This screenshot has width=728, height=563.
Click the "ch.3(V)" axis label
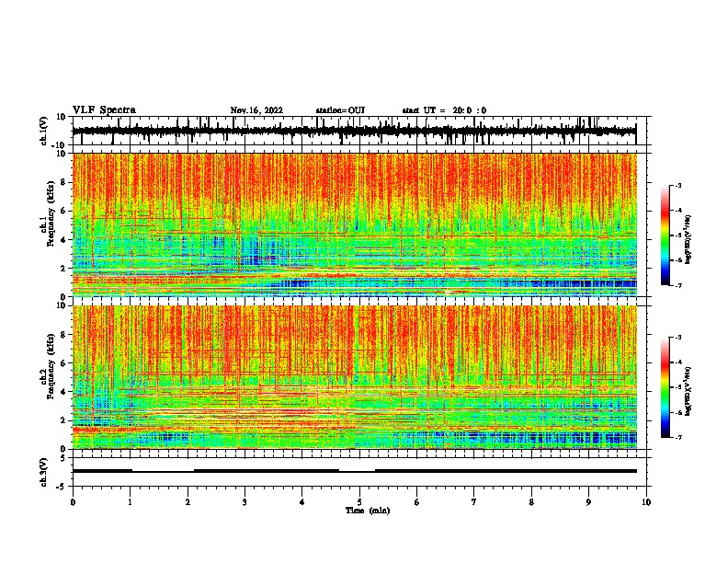44,472
